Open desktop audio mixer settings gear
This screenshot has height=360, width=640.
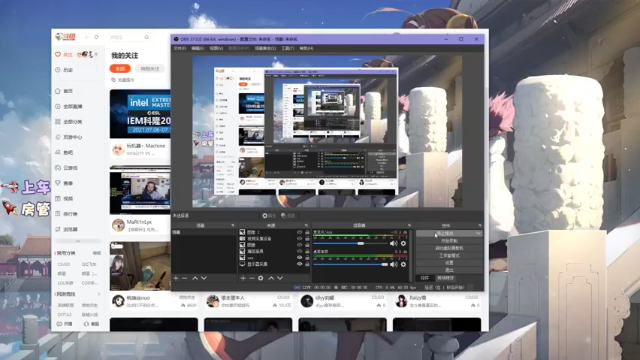click(403, 264)
